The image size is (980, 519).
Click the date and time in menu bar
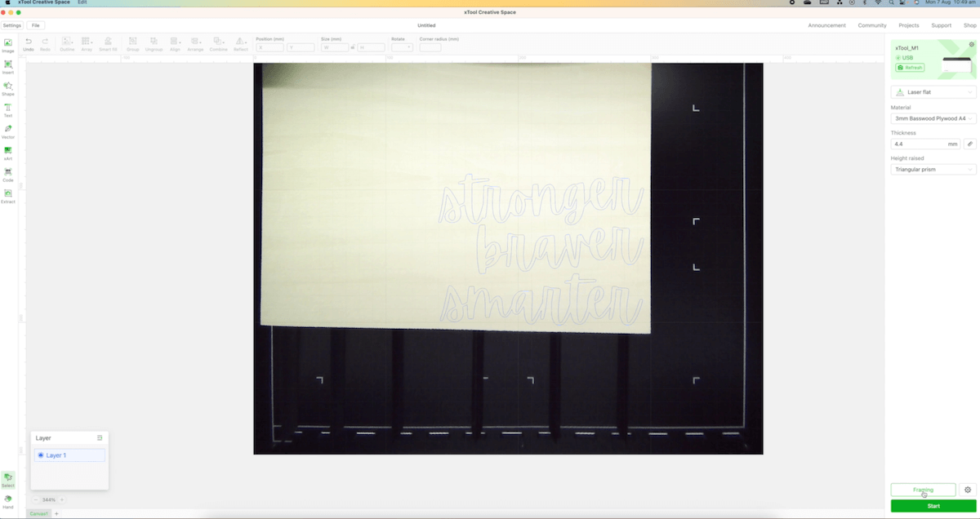click(951, 2)
